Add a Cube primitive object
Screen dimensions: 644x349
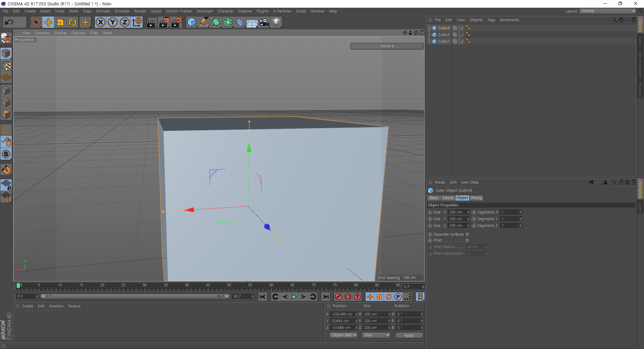[192, 22]
